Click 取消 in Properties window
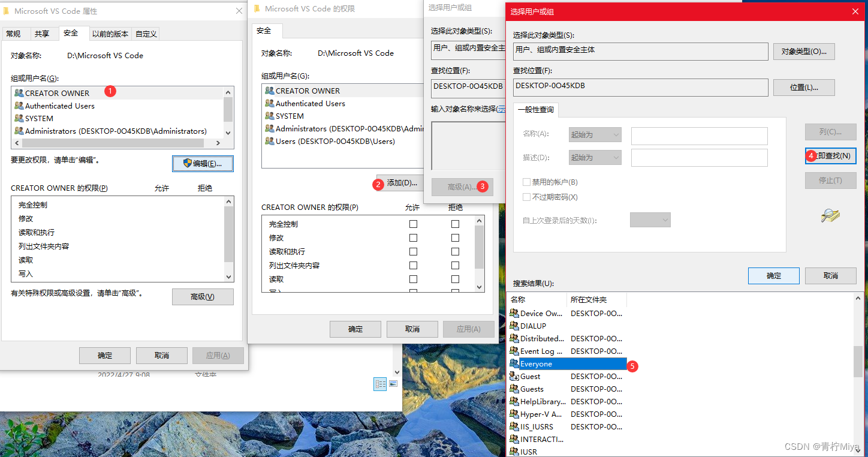 click(161, 355)
